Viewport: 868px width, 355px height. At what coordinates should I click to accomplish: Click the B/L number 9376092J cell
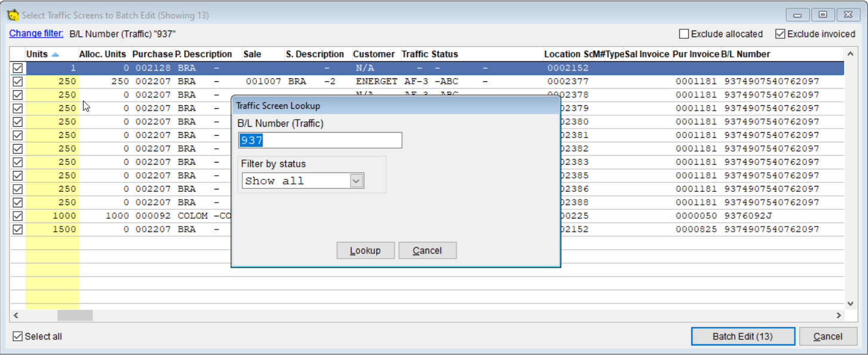click(x=749, y=216)
